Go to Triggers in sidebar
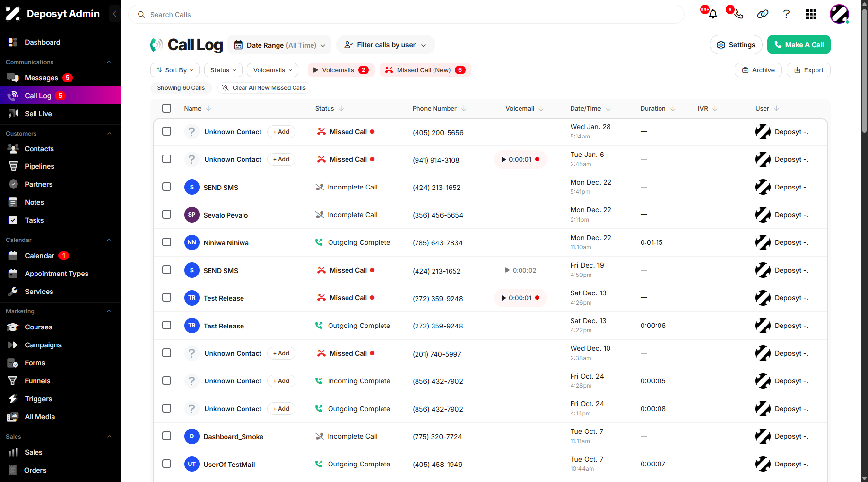Viewport: 868px width, 482px height. point(38,399)
